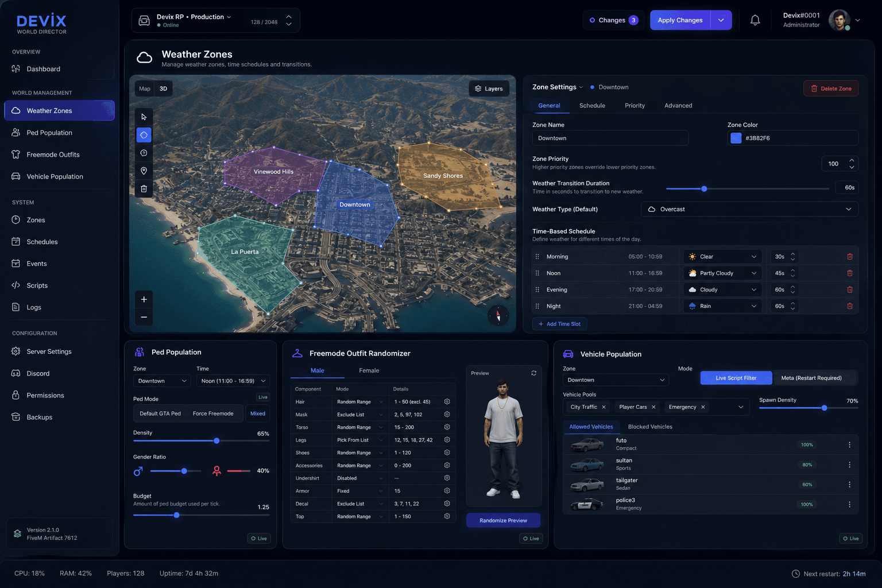
Task: Toggle Live in Freemode Outfit Randomizer panel
Action: pyautogui.click(x=531, y=539)
